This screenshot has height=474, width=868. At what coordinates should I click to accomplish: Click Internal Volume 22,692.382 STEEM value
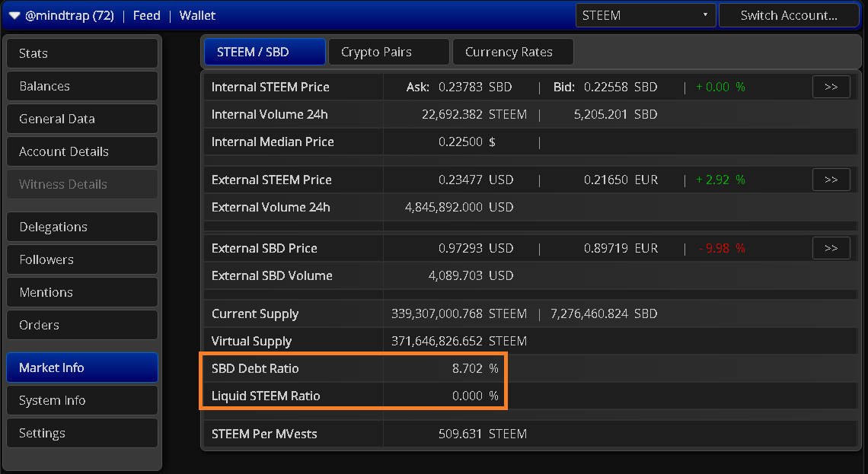coord(474,114)
